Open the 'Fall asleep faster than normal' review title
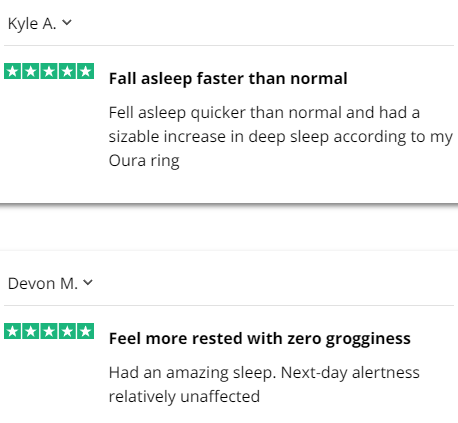The image size is (458, 423). pyautogui.click(x=228, y=79)
